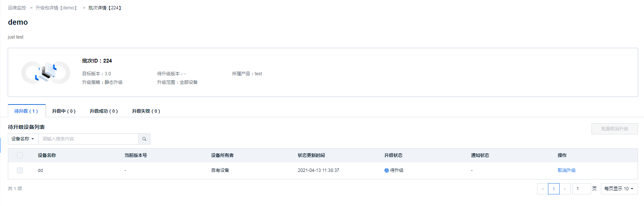Open the 每页显示 10 page-size dropdown
The height and width of the screenshot is (206, 644).
[x=619, y=189]
